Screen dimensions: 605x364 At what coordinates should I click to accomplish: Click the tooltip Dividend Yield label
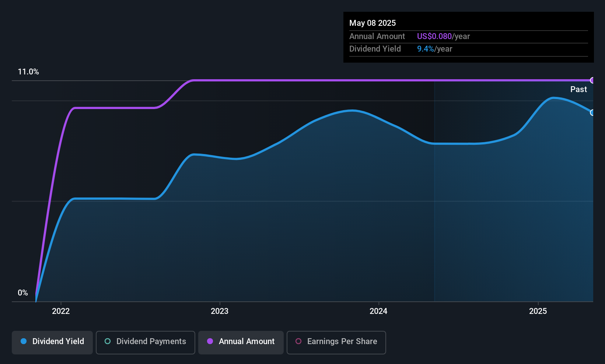coord(375,49)
